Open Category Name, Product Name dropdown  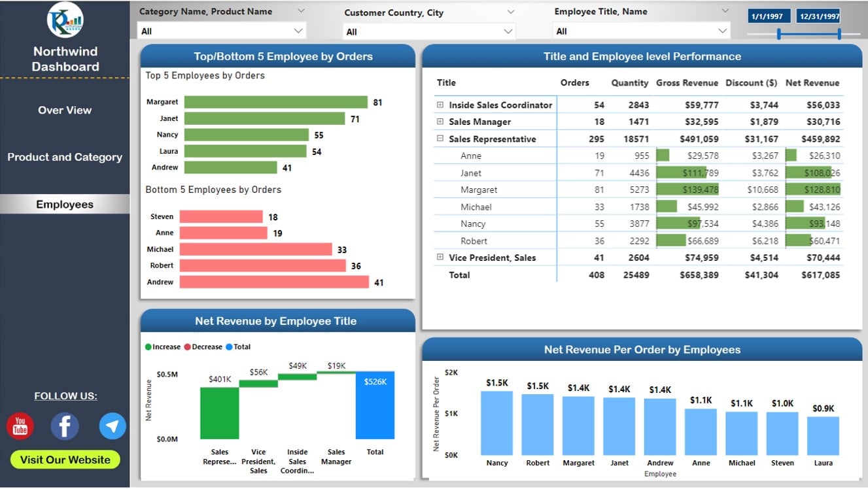(x=222, y=31)
